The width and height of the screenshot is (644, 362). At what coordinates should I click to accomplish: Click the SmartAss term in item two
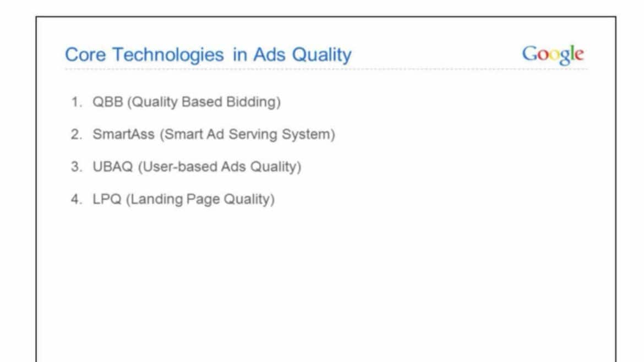coord(123,134)
